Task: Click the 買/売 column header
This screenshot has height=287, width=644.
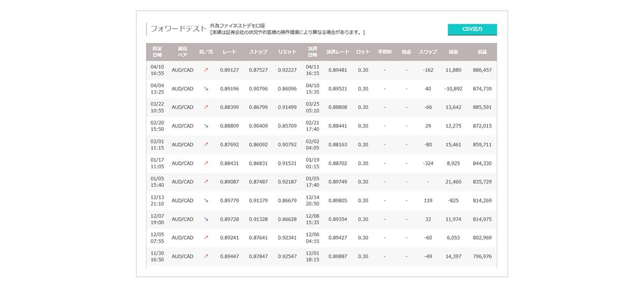Action: tap(206, 52)
